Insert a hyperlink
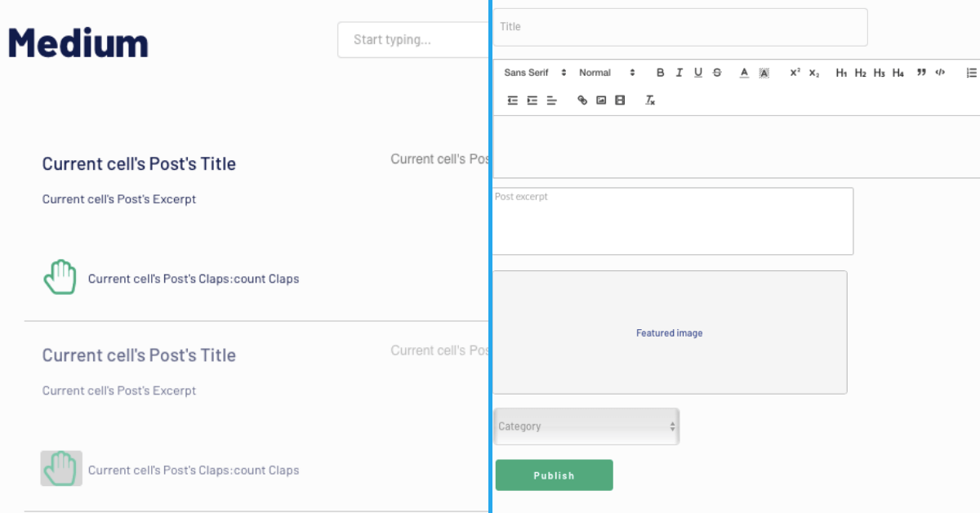The image size is (980, 513). (x=582, y=100)
